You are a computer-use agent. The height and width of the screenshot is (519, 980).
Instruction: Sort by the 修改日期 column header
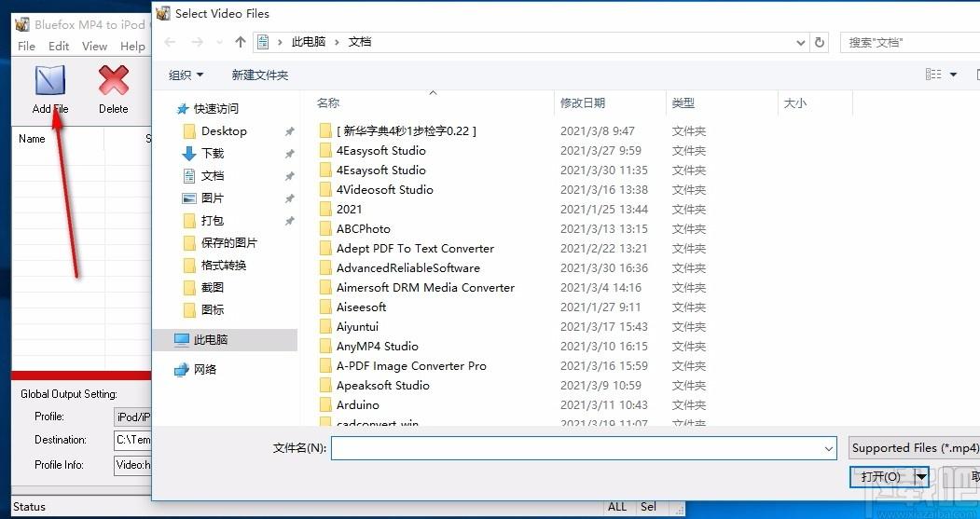point(583,103)
